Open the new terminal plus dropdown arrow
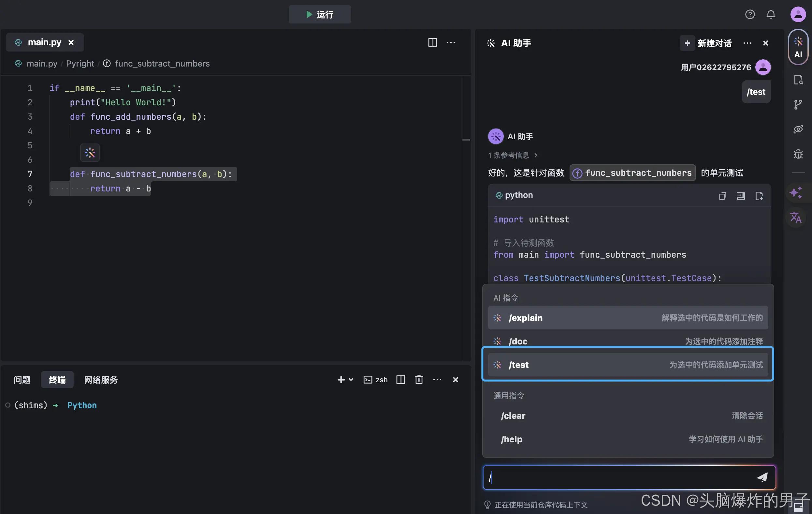Viewport: 812px width, 514px height. click(x=351, y=380)
